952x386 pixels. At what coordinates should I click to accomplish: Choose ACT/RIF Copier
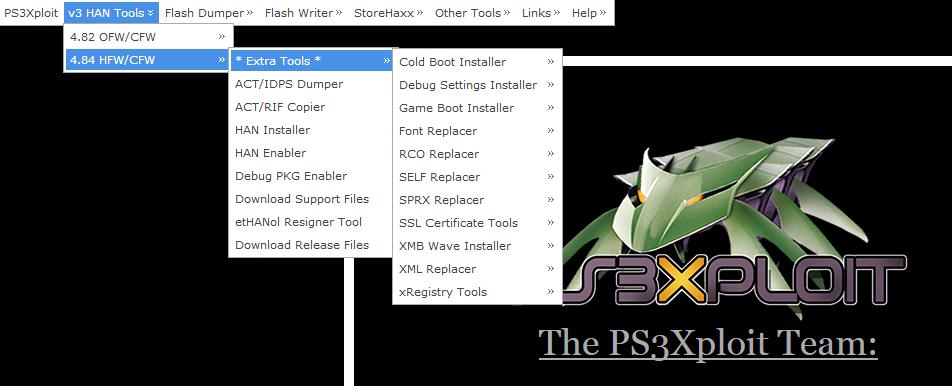tap(311, 107)
